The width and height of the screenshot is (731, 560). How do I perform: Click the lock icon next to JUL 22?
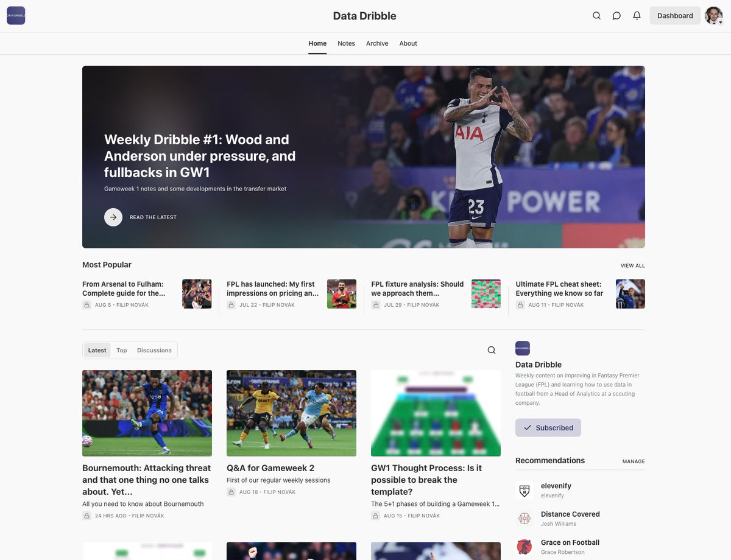[231, 305]
